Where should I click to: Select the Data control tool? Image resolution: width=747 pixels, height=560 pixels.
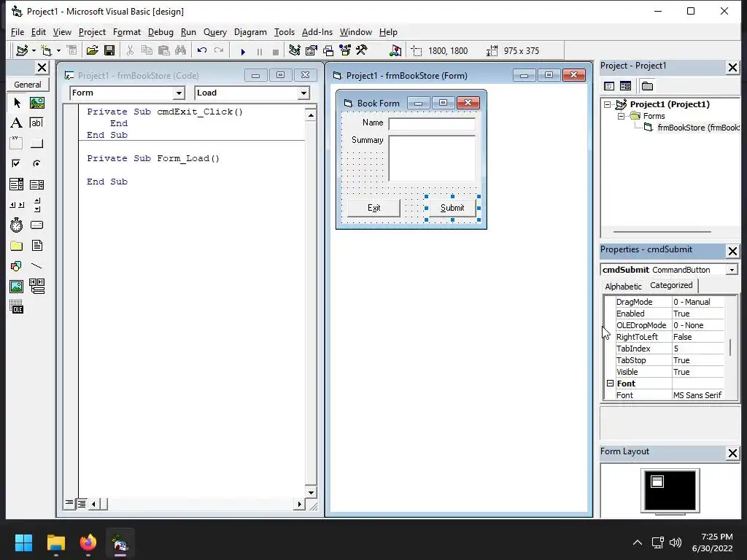pos(36,286)
